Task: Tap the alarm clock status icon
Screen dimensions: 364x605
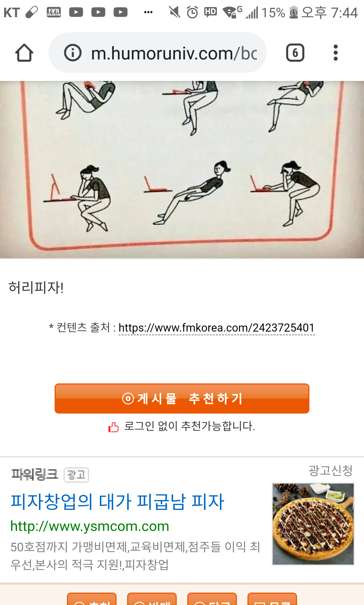Action: point(192,12)
